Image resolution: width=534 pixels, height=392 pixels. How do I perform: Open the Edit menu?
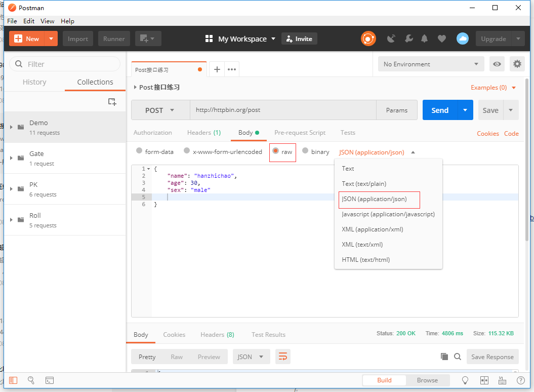[x=29, y=21]
